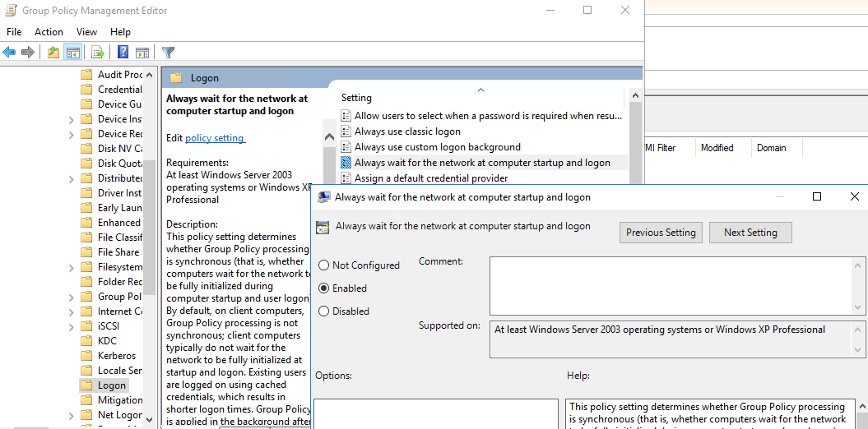Click the KDC folder icon in tree

click(86, 340)
